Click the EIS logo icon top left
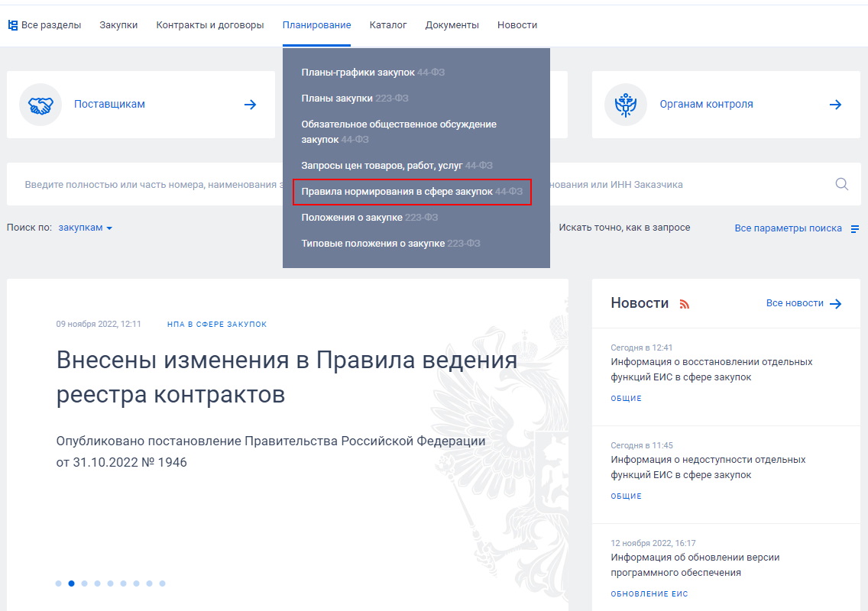 (x=13, y=24)
